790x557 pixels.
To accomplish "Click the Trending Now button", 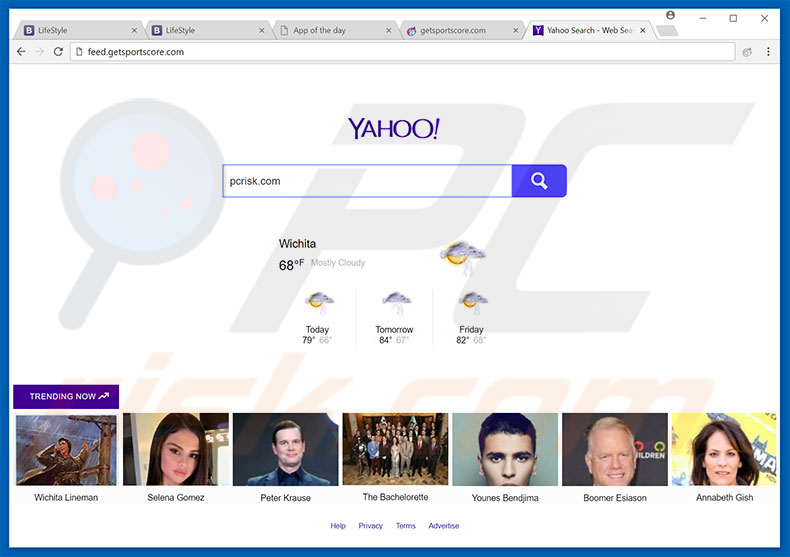I will [66, 396].
